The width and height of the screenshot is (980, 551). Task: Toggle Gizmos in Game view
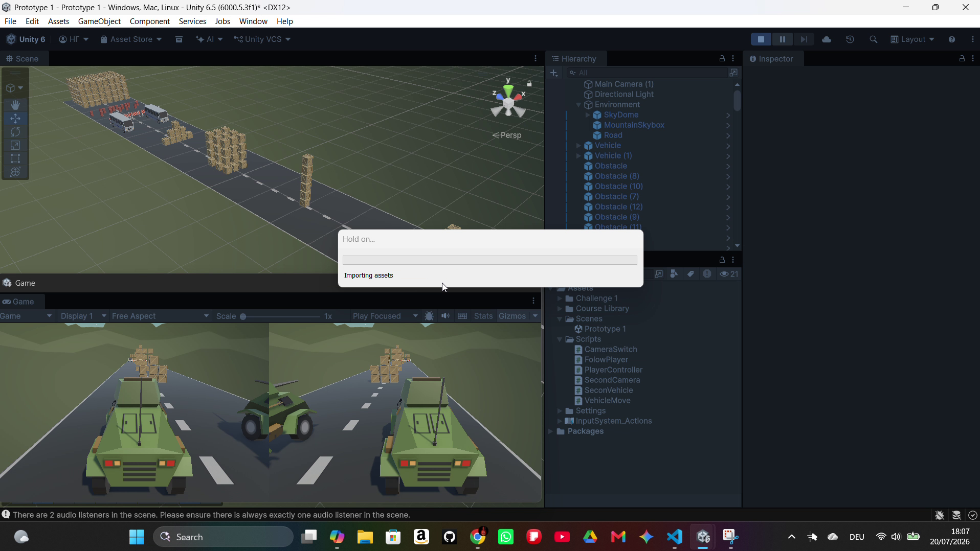coord(512,316)
